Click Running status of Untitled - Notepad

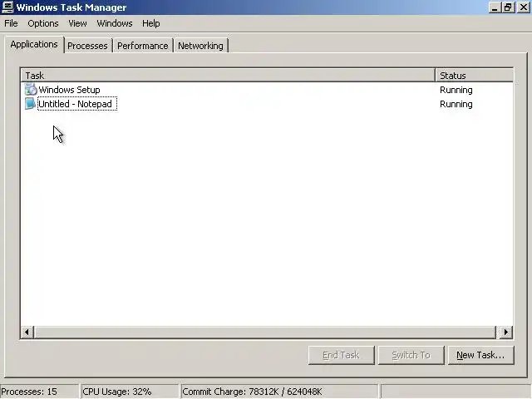pos(456,104)
